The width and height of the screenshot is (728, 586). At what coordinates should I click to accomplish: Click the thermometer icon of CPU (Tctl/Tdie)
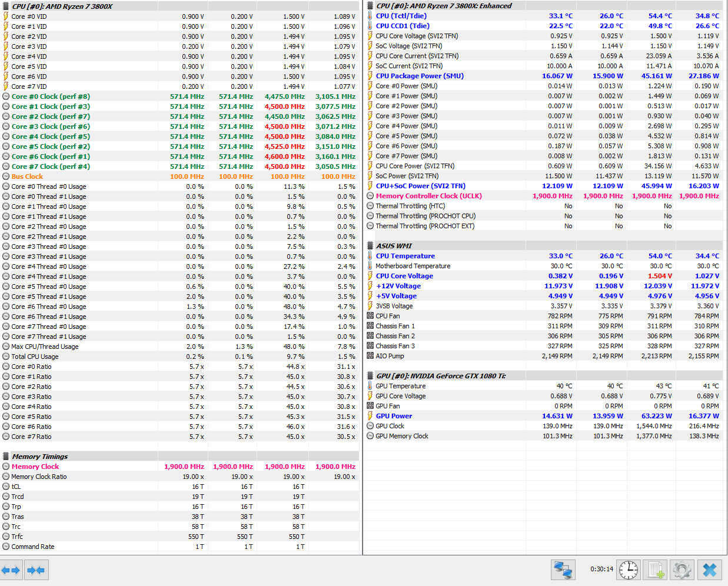(x=370, y=16)
